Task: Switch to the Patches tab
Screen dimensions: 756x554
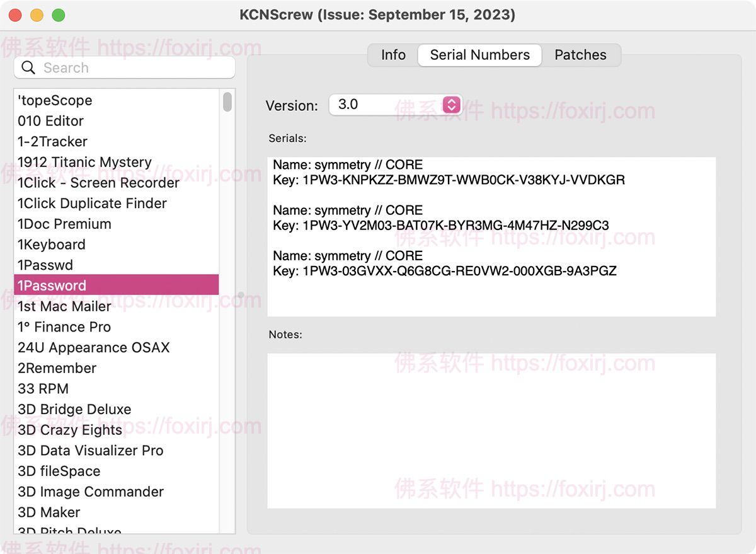Action: pyautogui.click(x=580, y=55)
